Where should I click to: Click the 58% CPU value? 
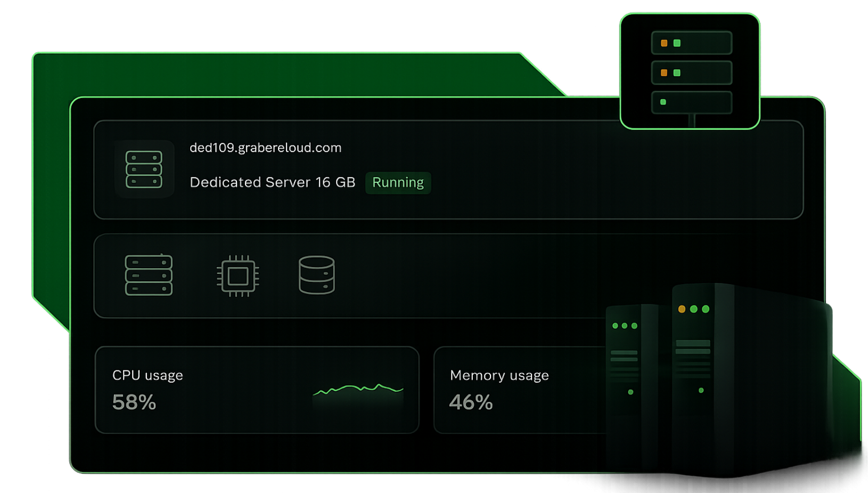[134, 402]
